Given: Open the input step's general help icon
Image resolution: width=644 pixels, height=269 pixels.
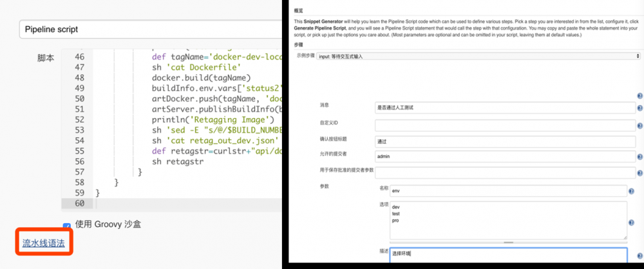Looking at the screenshot, I should pos(639,96).
